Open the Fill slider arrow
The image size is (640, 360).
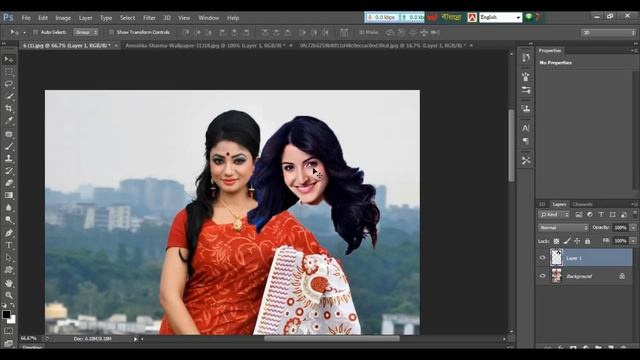633,241
